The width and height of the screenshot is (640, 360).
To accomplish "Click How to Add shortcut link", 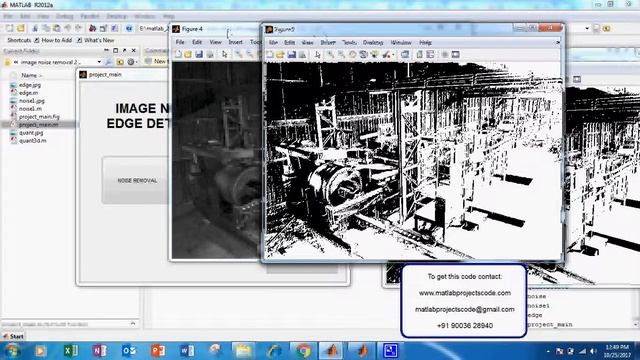I will [57, 40].
